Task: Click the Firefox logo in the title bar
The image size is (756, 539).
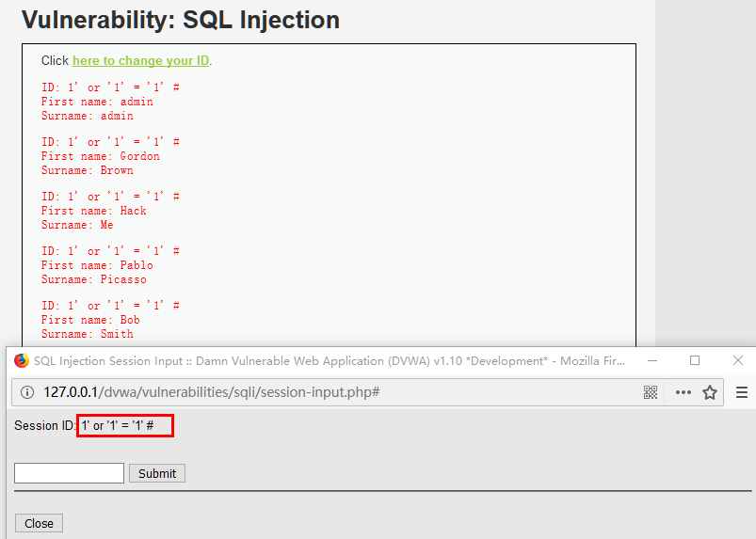Action: (x=21, y=360)
